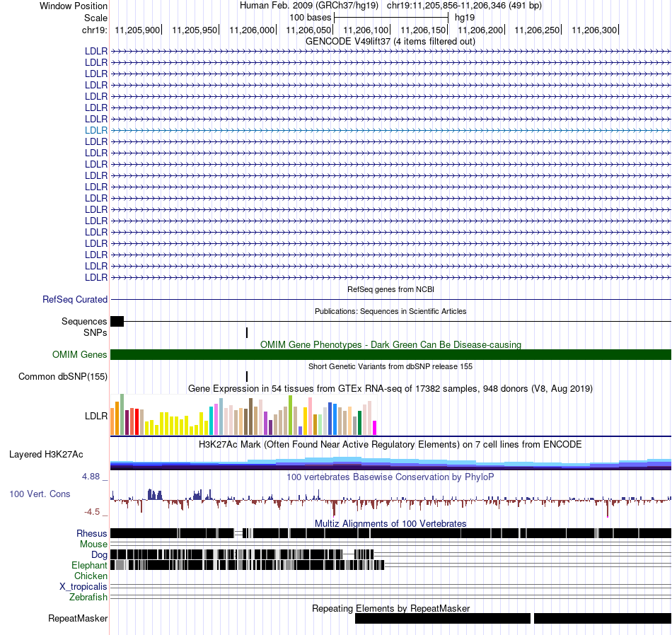Click the magenta last bar in GTEx chart
Viewport: 672px width, 635px height.
point(375,428)
